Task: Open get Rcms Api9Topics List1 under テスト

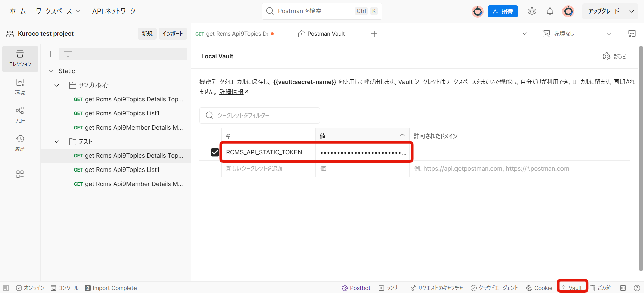Action: 116,170
